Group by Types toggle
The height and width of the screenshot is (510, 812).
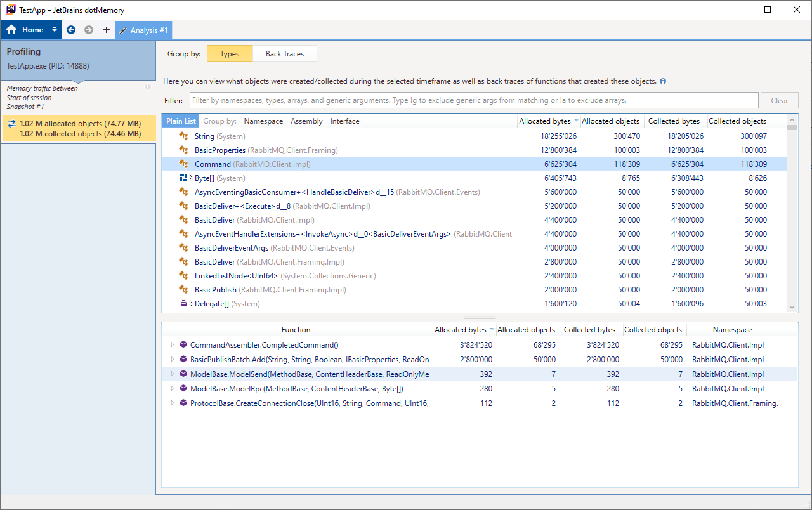[x=230, y=54]
